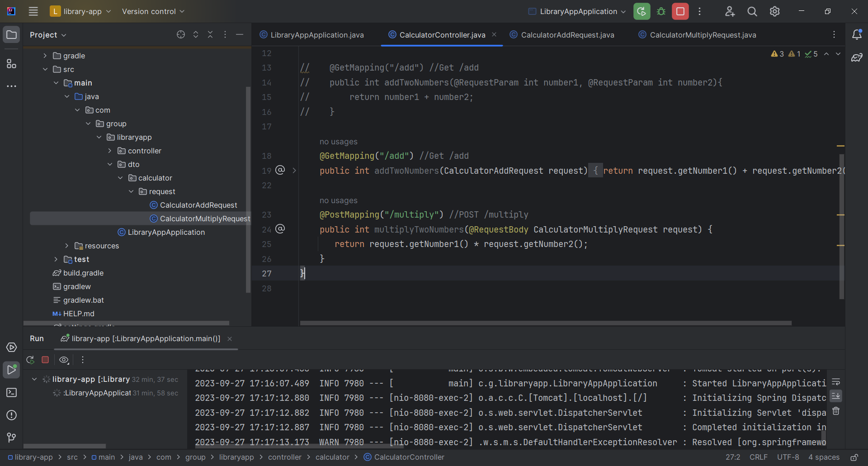
Task: Click 4 spaces indent setting
Action: click(x=824, y=457)
